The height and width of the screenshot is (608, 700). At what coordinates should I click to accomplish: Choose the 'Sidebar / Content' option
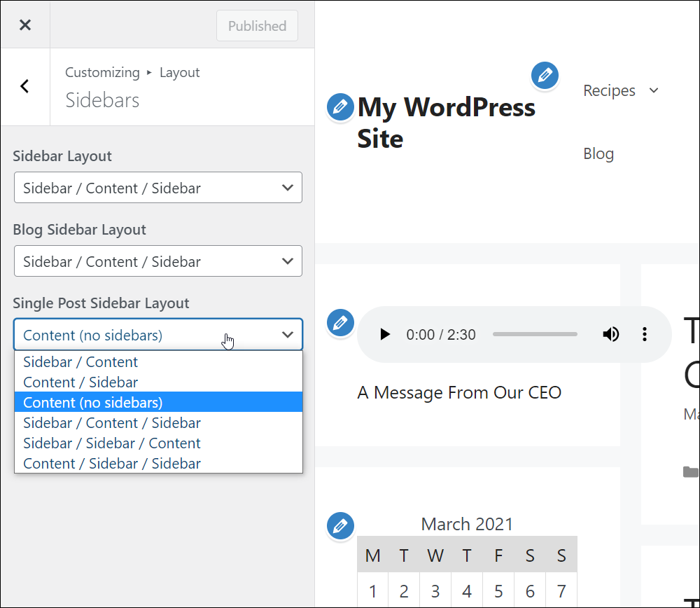click(x=158, y=362)
